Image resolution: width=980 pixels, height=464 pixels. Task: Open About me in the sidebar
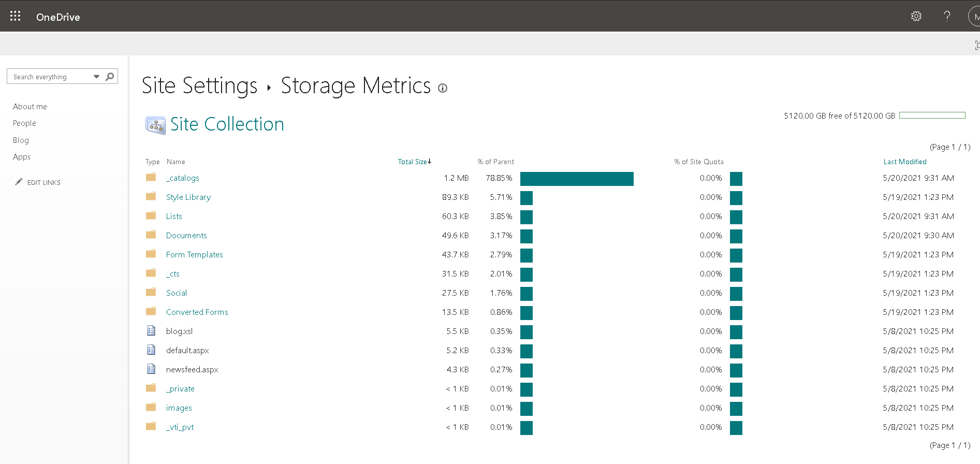(30, 107)
